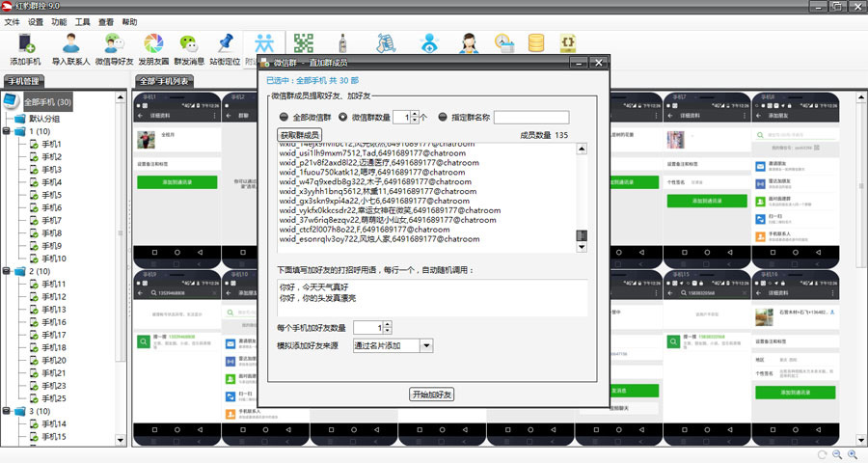Image resolution: width=868 pixels, height=463 pixels.
Task: Click the customer service headset icon
Action: pos(469,43)
